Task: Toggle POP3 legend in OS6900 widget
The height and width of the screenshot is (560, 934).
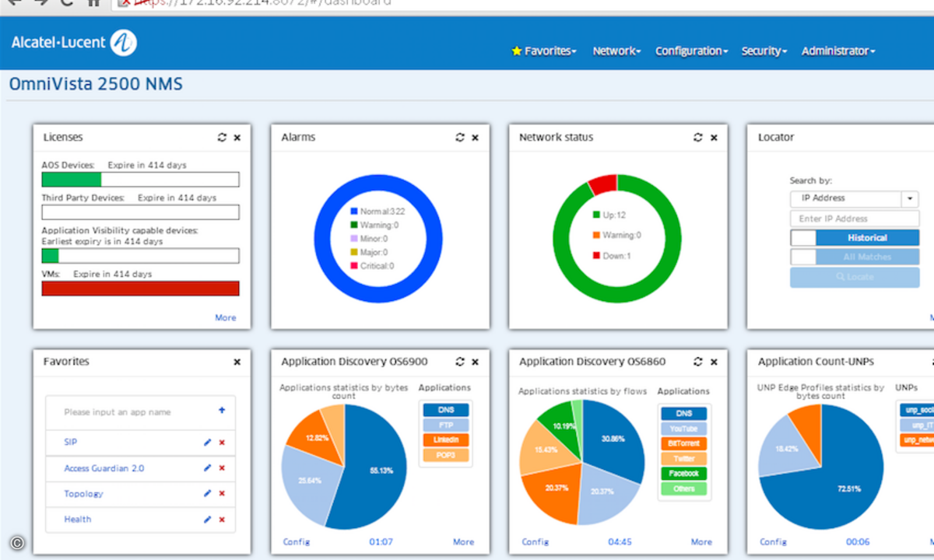Action: point(446,455)
